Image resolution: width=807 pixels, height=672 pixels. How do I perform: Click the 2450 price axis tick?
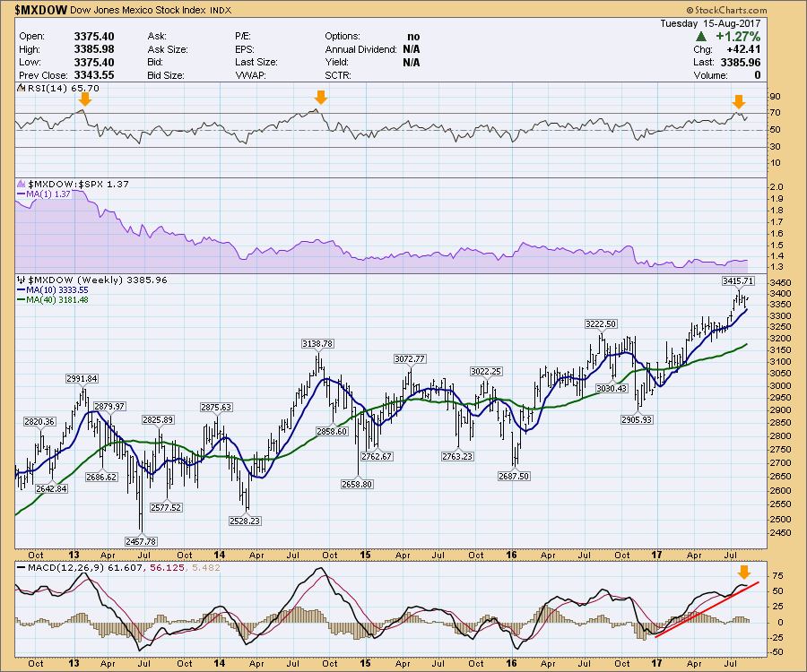click(x=780, y=532)
